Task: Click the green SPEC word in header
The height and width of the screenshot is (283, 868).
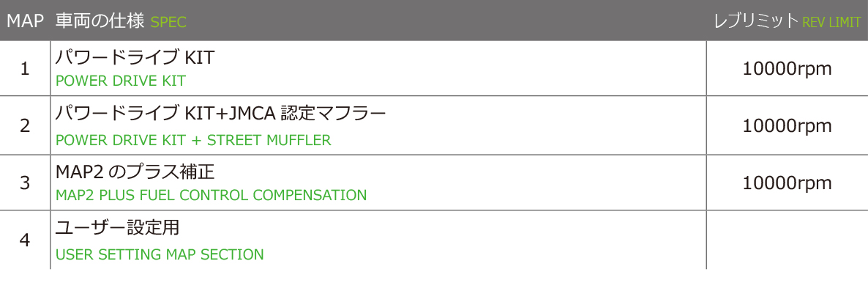Action: [168, 23]
